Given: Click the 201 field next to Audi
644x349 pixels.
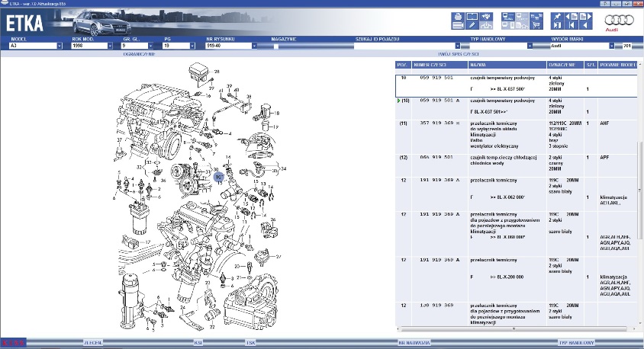Looking at the screenshot, I should click(626, 46).
